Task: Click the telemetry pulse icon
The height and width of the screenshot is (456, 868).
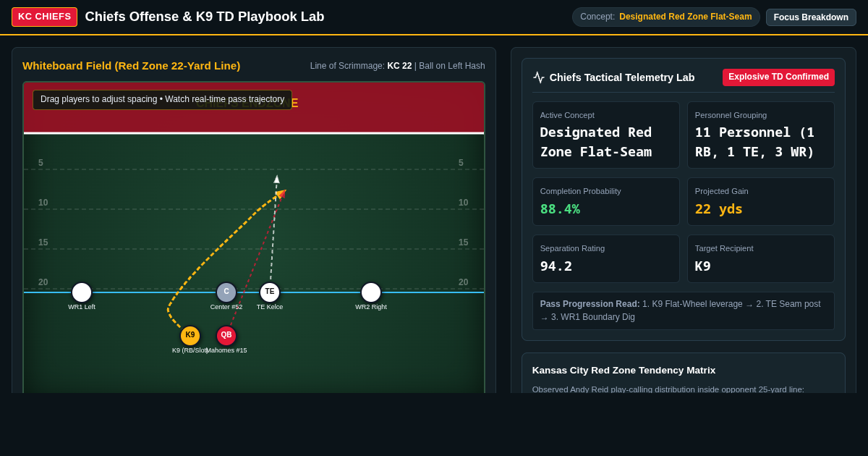Action: click(539, 77)
